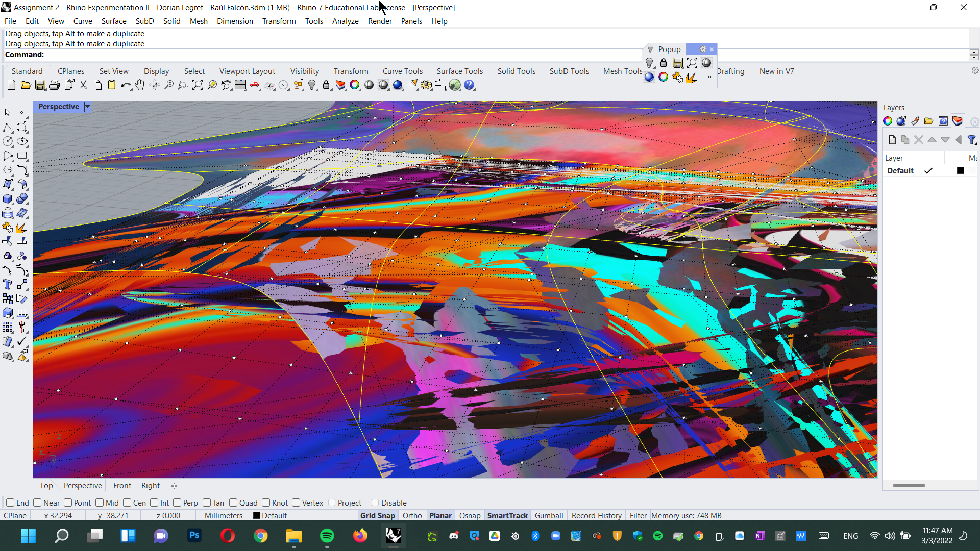Open the Popup toolbar gear options
This screenshot has width=980, height=551.
(x=703, y=49)
